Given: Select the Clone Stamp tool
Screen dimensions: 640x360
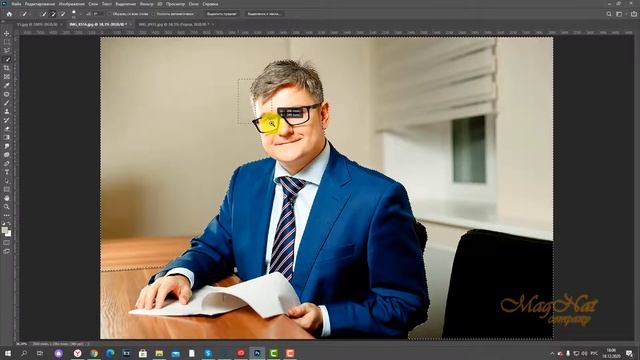Looking at the screenshot, I should tap(7, 111).
